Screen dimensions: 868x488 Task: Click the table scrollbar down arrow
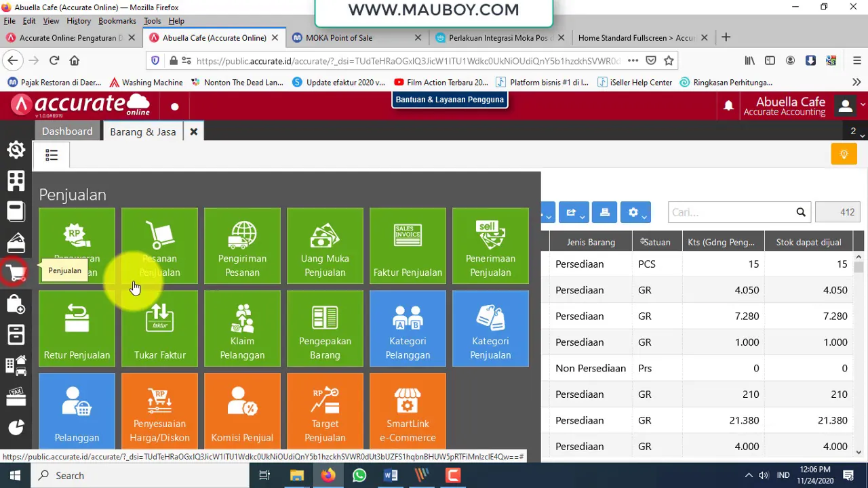pos(859,452)
